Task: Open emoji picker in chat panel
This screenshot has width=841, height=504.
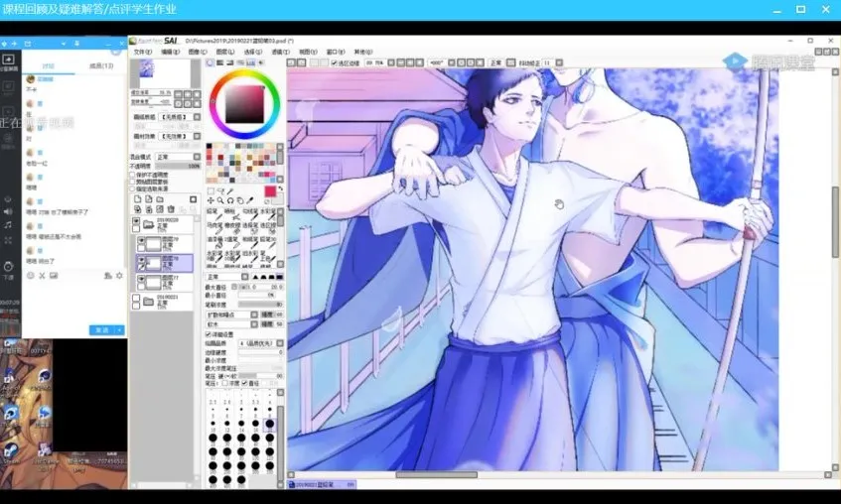Action: point(30,275)
